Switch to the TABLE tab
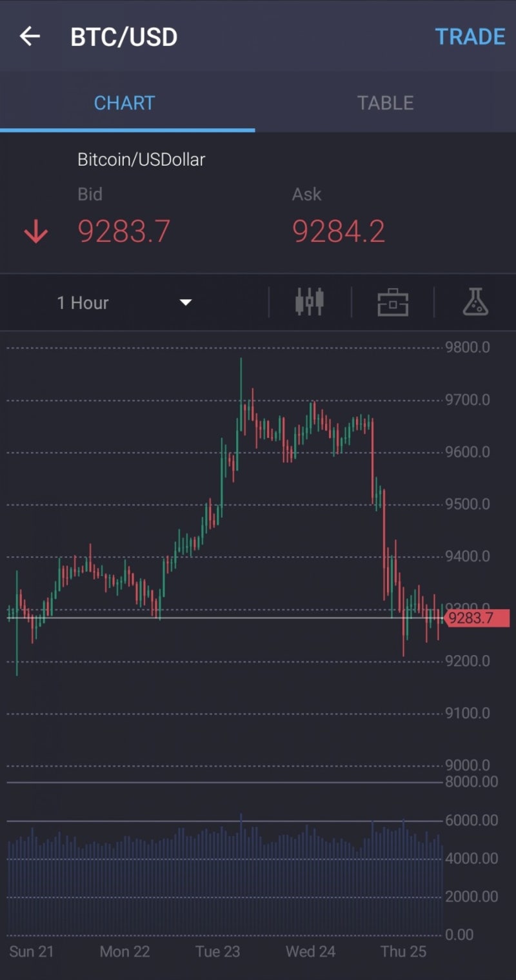The height and width of the screenshot is (980, 516). [385, 102]
